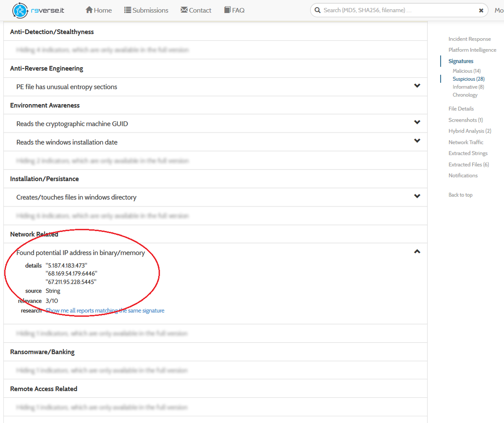Expand Reads the windows installation date
This screenshot has width=504, height=423.
point(215,142)
